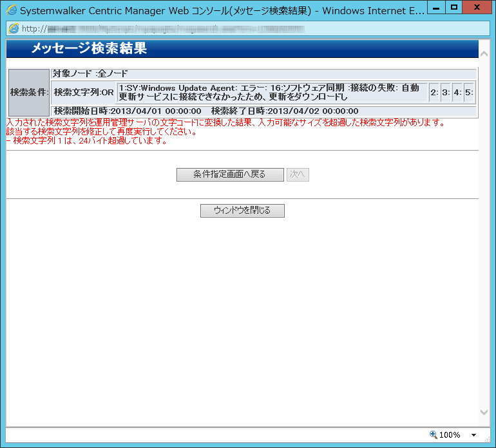Click the page icon in the address bar

[14, 29]
